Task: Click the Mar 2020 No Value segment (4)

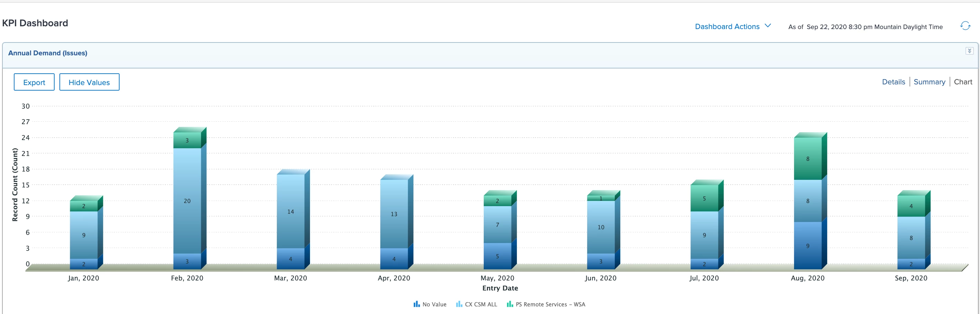Action: point(290,259)
